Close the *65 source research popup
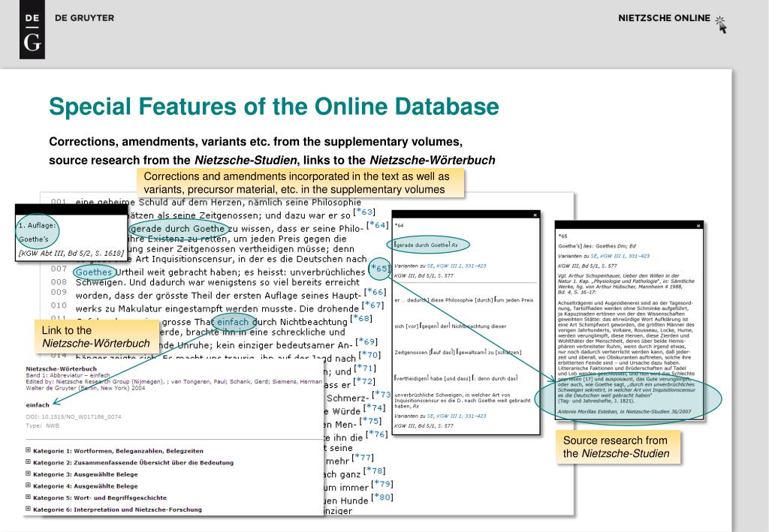The width and height of the screenshot is (769, 532). 698,226
